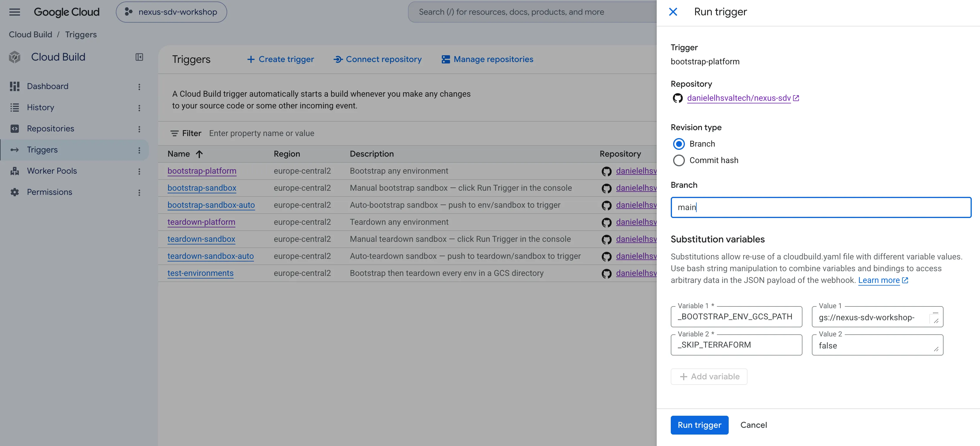This screenshot has width=980, height=446.
Task: Open the bootstrap-sandbox trigger link
Action: pos(202,188)
